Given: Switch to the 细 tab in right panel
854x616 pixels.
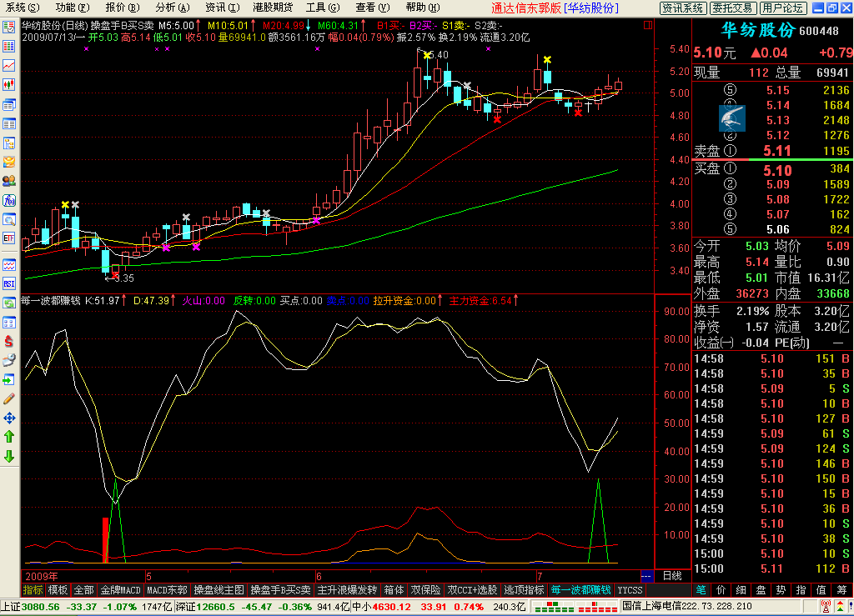Looking at the screenshot, I should [x=741, y=590].
